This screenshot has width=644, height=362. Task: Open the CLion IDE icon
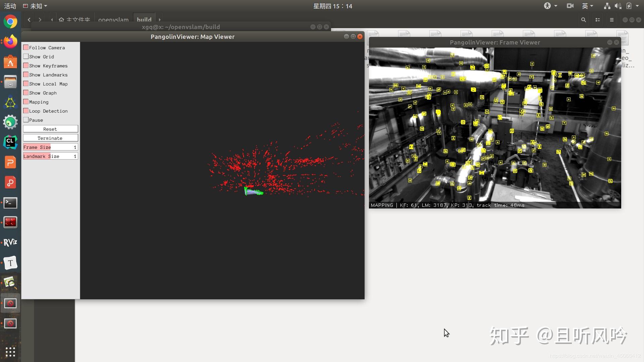(x=10, y=142)
